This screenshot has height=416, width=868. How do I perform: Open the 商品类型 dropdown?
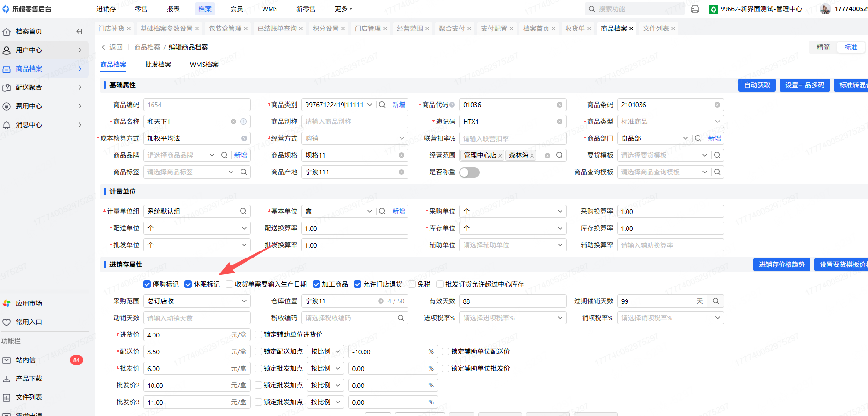tap(671, 122)
